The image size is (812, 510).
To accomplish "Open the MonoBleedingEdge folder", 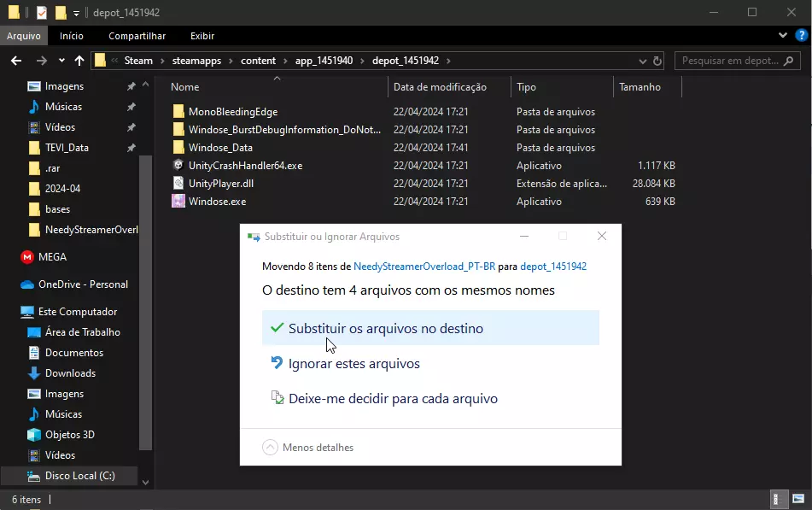I will (233, 112).
